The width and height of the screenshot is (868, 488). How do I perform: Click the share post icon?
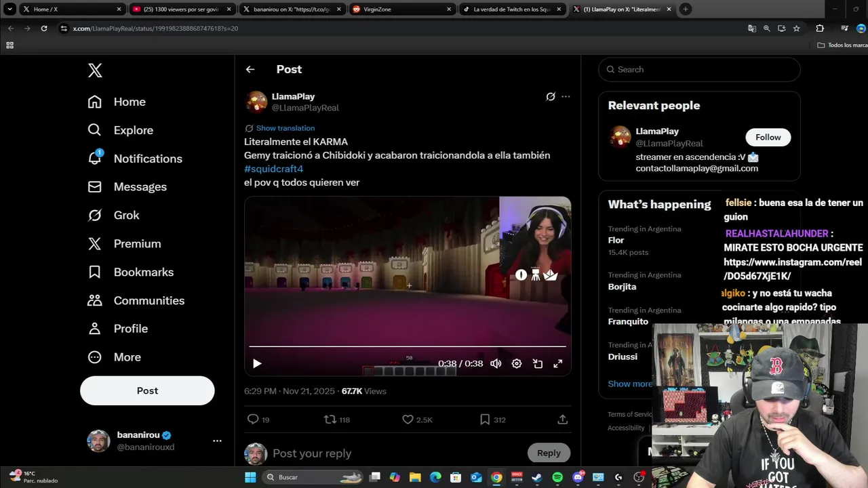[562, 420]
